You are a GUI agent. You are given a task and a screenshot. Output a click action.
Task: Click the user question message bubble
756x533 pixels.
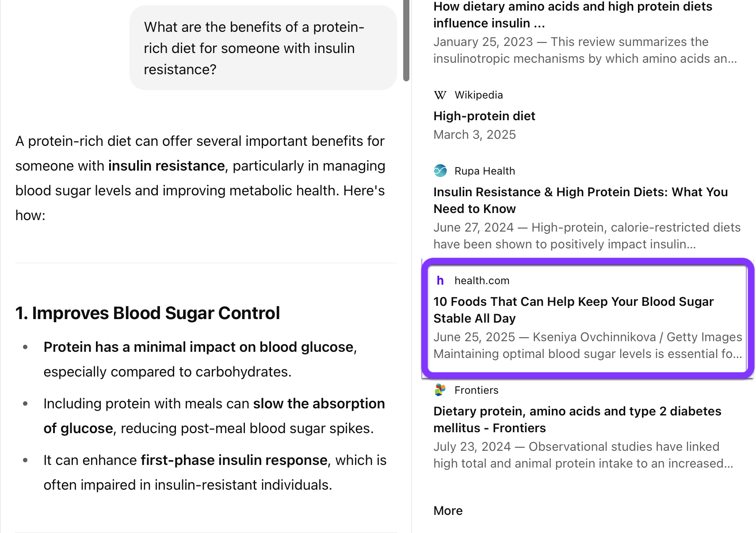[263, 48]
